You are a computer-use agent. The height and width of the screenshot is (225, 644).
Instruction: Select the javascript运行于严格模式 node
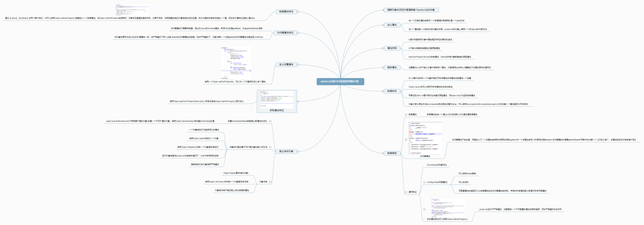[x=520, y=209]
